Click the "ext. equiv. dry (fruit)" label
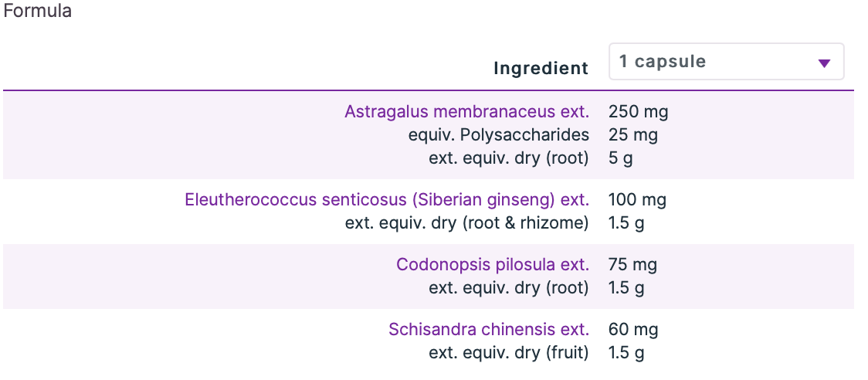 509,353
